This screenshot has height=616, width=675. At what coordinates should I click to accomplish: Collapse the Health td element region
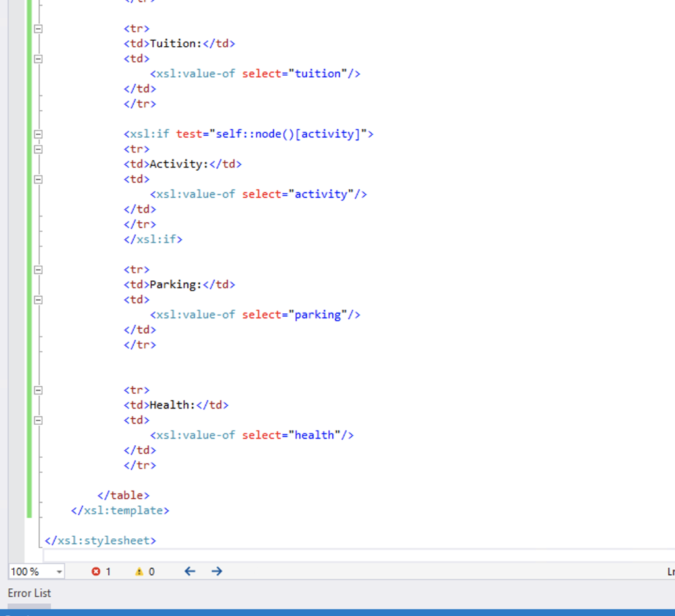click(x=38, y=420)
